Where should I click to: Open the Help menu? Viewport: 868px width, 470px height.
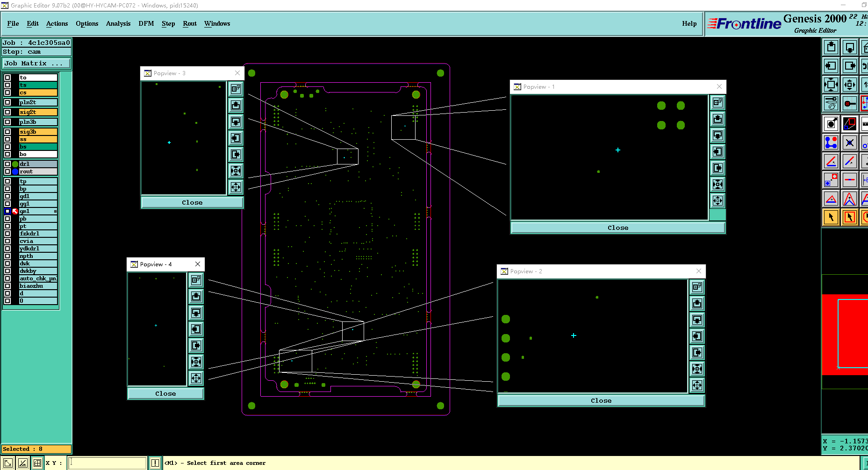(x=689, y=23)
